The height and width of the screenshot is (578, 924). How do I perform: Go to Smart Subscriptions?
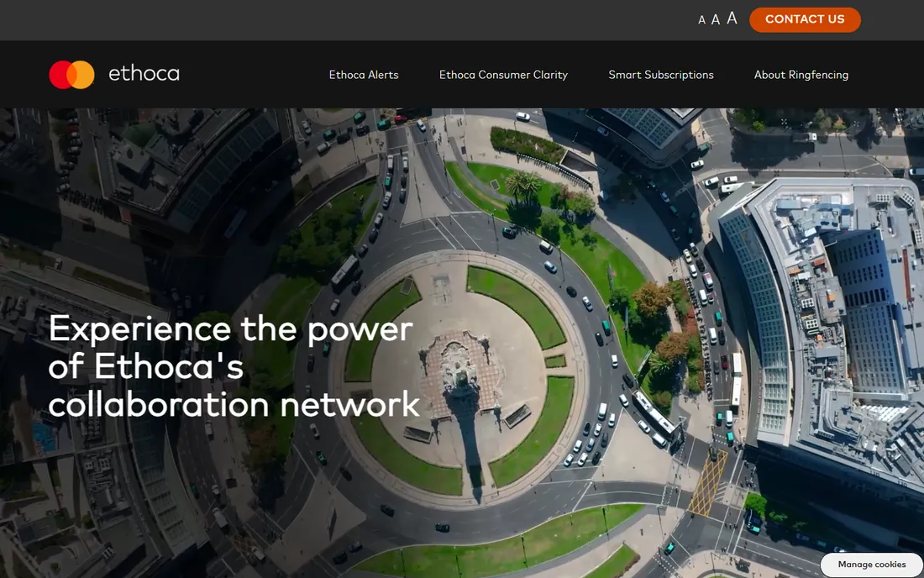660,75
